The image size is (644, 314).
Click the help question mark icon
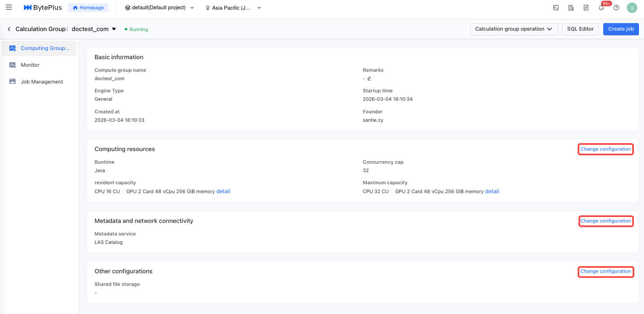616,8
